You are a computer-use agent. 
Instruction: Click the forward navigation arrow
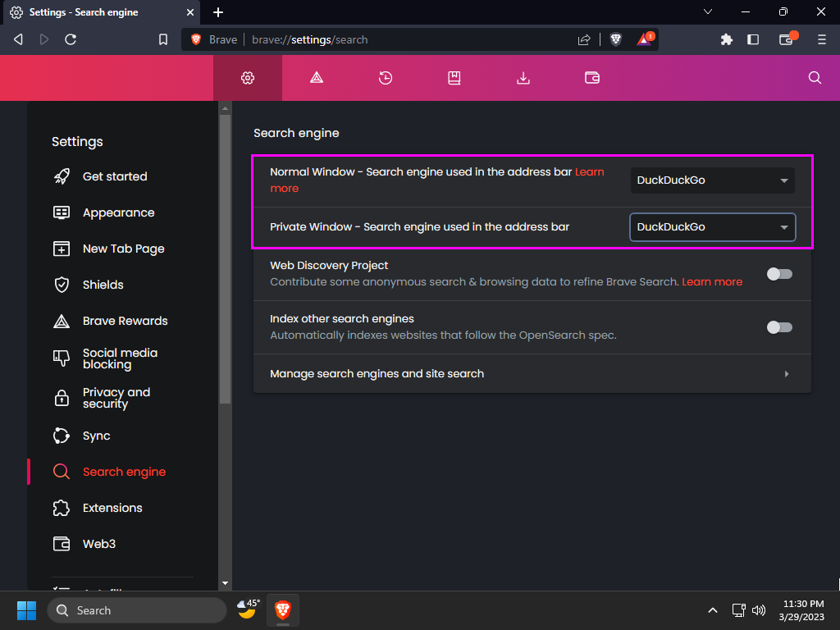tap(44, 39)
